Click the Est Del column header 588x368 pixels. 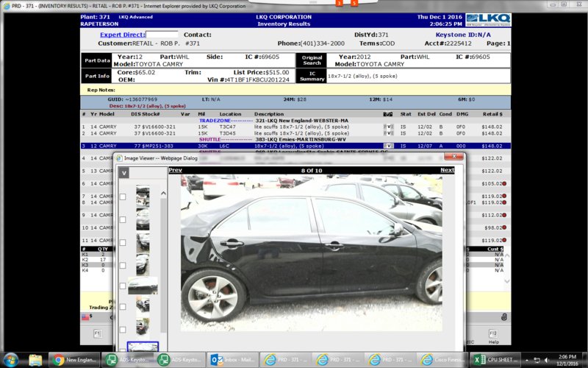click(x=427, y=114)
